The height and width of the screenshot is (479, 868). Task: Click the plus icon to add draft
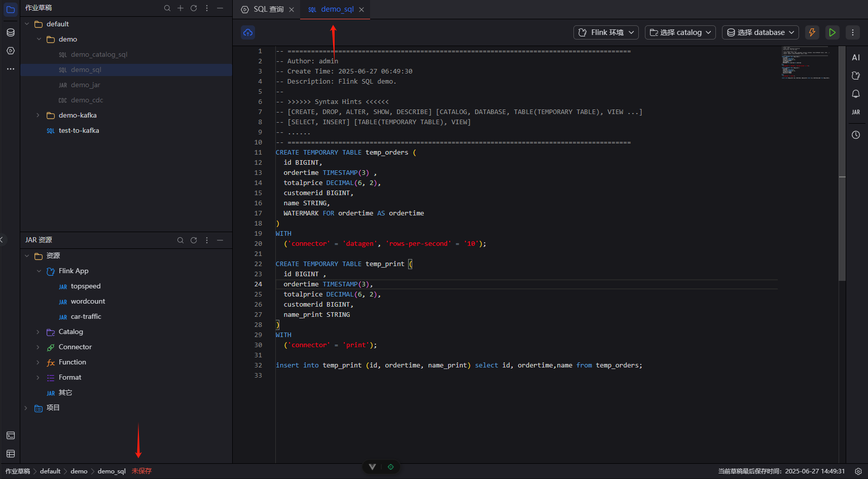point(180,8)
